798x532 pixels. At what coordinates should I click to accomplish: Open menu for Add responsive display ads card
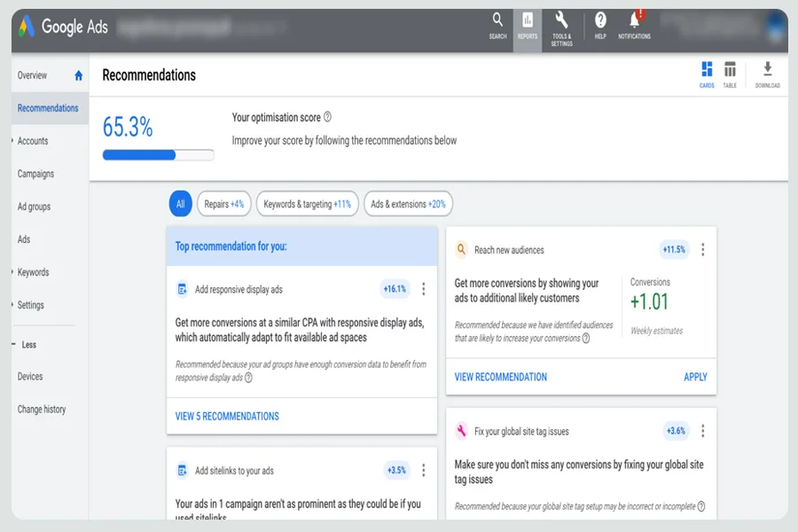[x=424, y=289]
